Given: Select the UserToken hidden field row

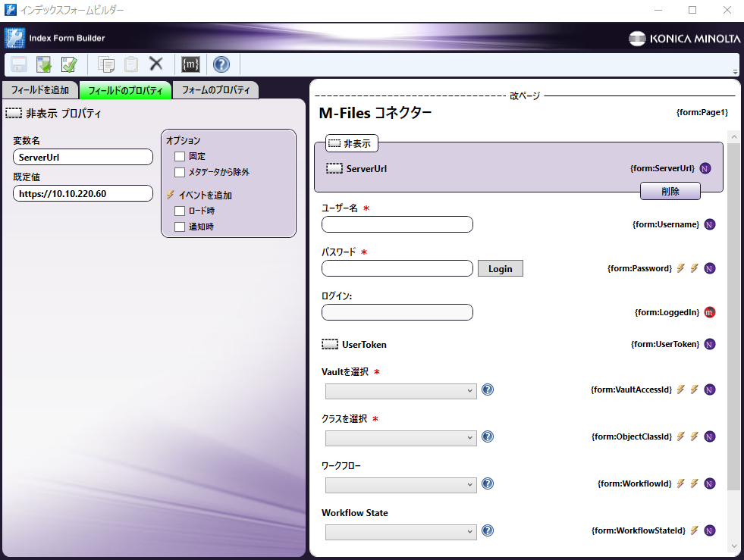Looking at the screenshot, I should click(519, 344).
